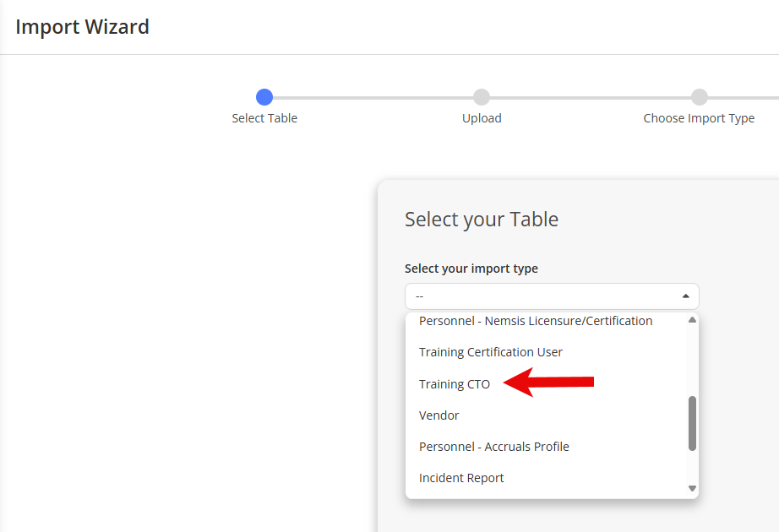Viewport: 779px width, 532px height.
Task: Click the dropdown list scroll up arrow
Action: [x=692, y=320]
